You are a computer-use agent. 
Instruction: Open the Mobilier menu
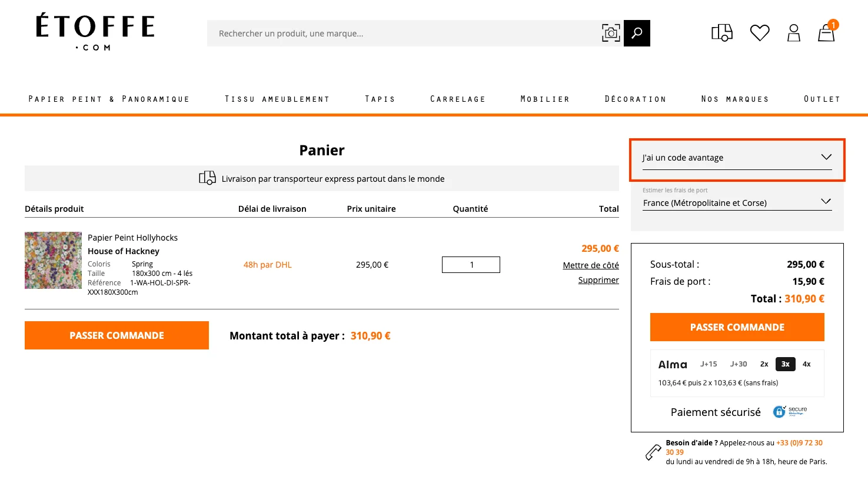click(545, 99)
